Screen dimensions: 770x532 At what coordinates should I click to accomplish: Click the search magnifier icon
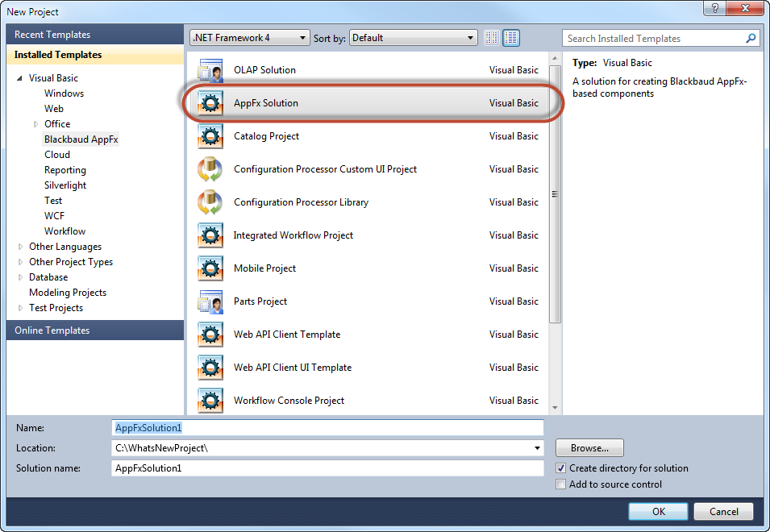[x=751, y=38]
